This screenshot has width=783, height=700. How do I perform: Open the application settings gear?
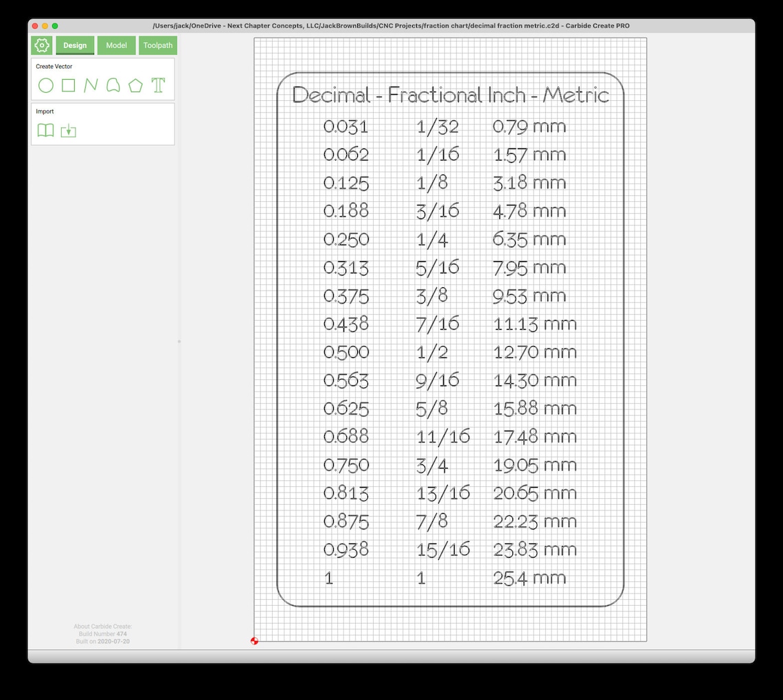[x=41, y=45]
